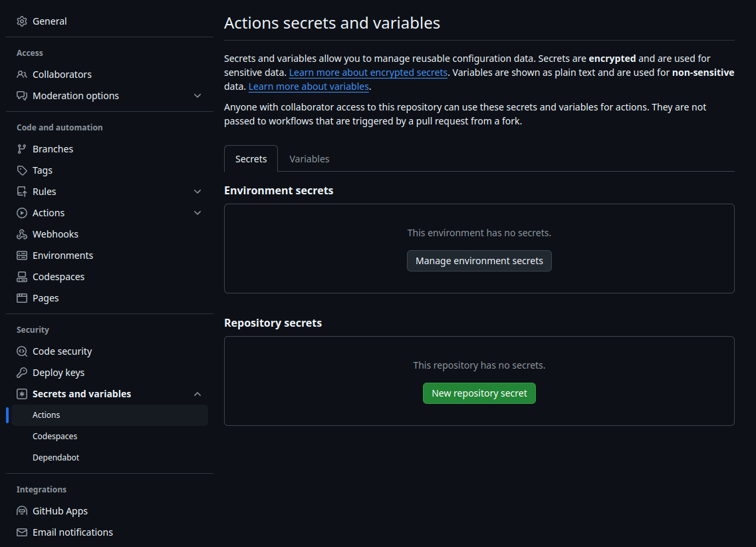
Task: Collapse the Secrets and variables section
Action: coord(197,394)
